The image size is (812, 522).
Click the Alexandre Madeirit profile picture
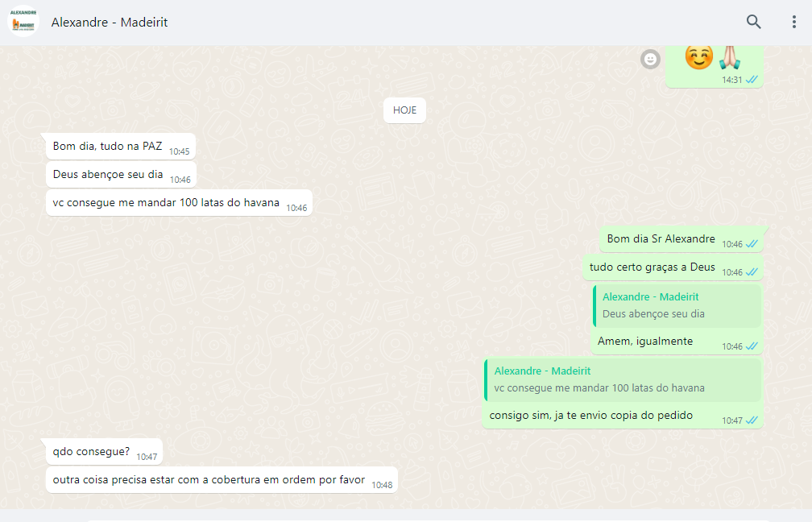[23, 22]
